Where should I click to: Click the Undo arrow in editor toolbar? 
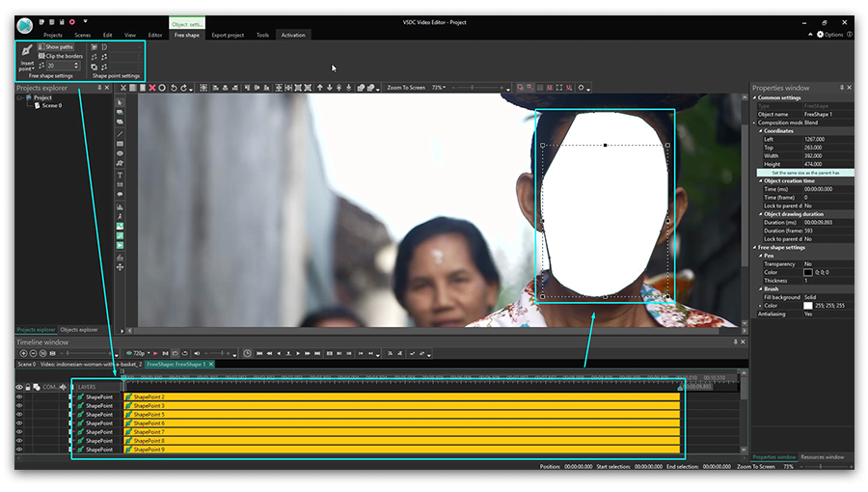point(174,88)
